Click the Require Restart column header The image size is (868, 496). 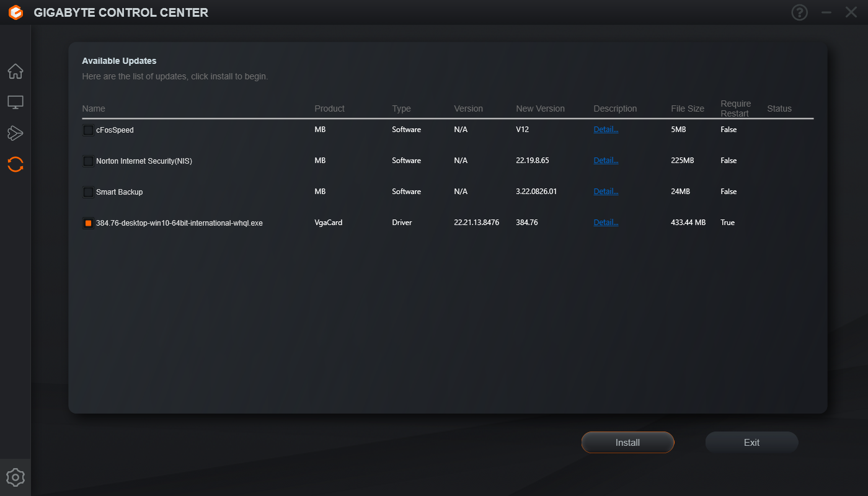point(735,108)
